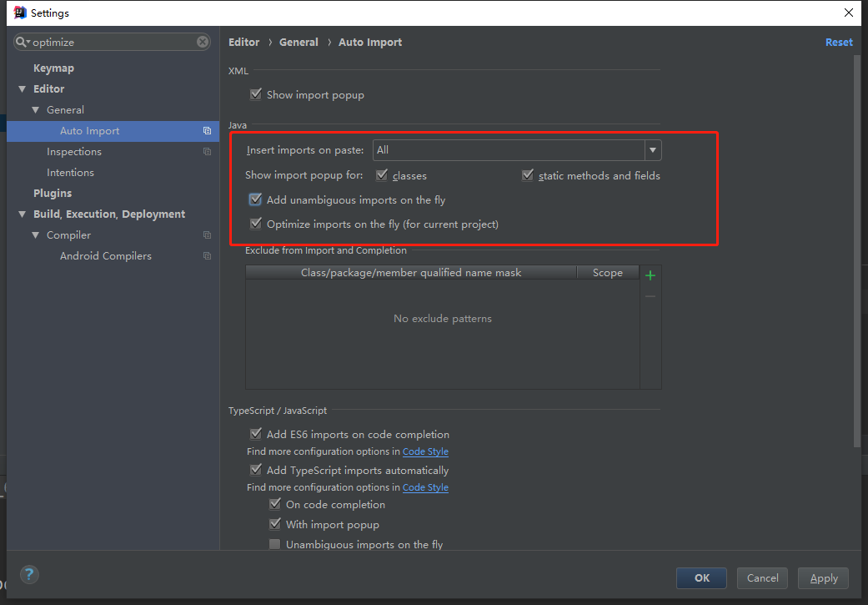Screen dimensions: 868x605
Task: Click the search magnifier icon
Action: pos(22,42)
